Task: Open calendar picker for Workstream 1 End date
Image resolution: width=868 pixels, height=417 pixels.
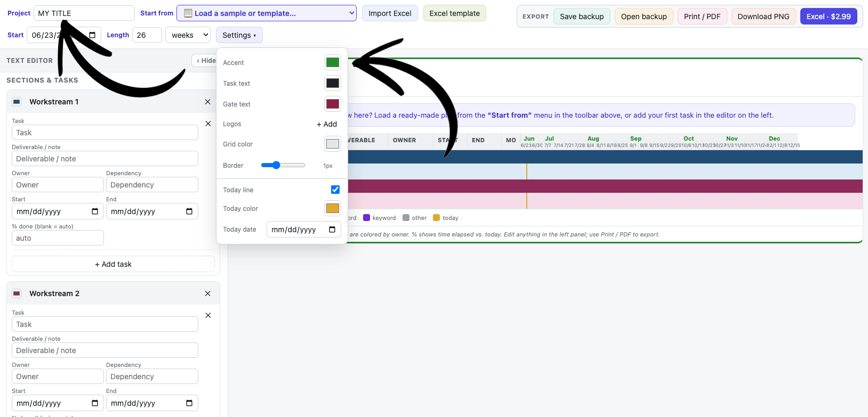Action: pyautogui.click(x=189, y=211)
